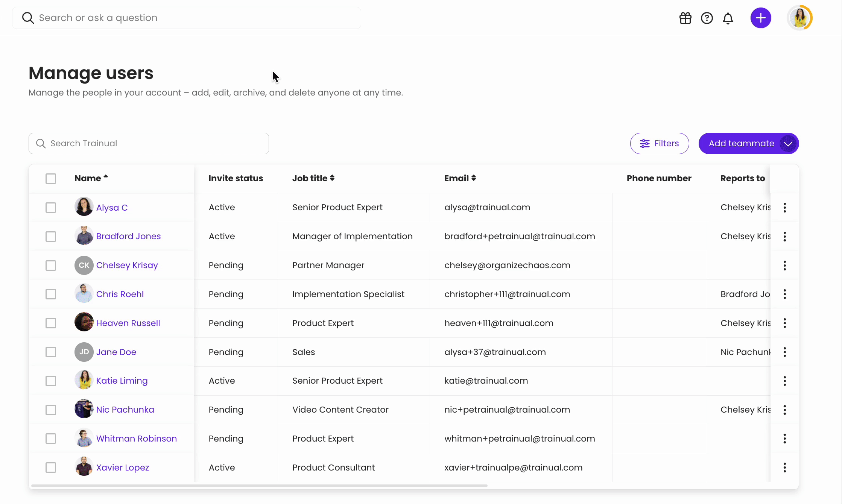Click the purple plus create button
Viewport: 842px width, 504px height.
tap(760, 18)
